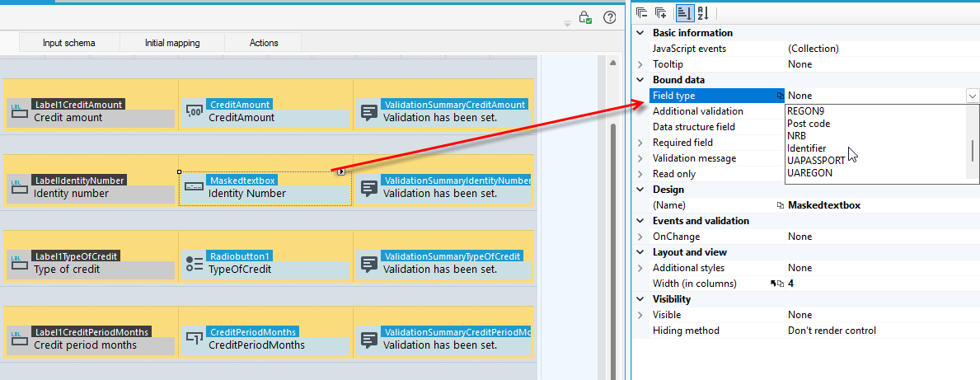Viewport: 980px width, 380px height.
Task: Click binding icon next to (Name) property
Action: 780,205
